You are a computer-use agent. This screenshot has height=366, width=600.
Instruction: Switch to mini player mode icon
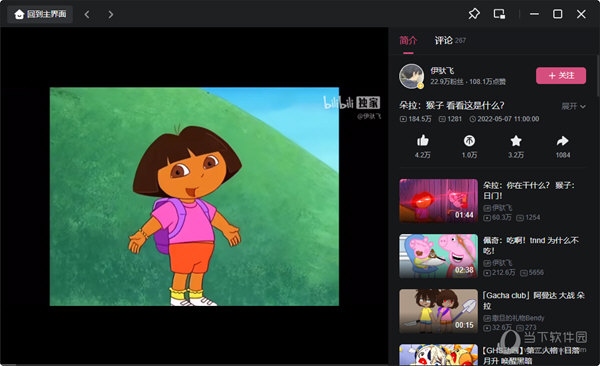(x=499, y=14)
